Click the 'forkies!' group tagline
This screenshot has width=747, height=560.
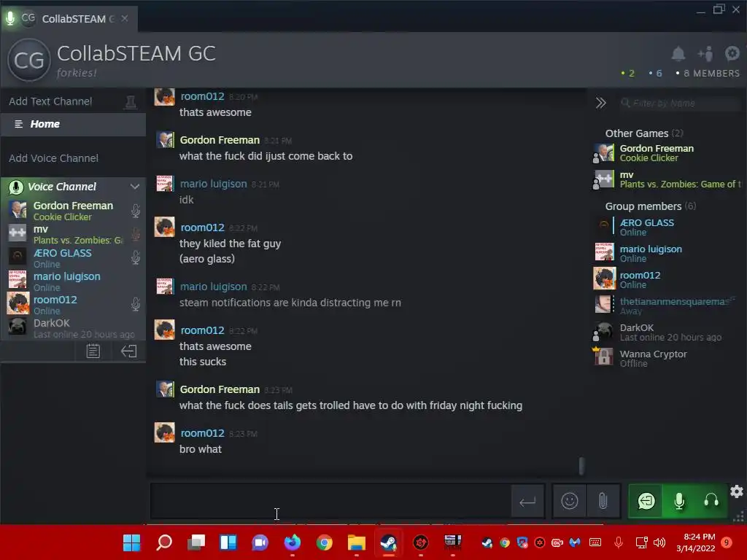click(77, 73)
